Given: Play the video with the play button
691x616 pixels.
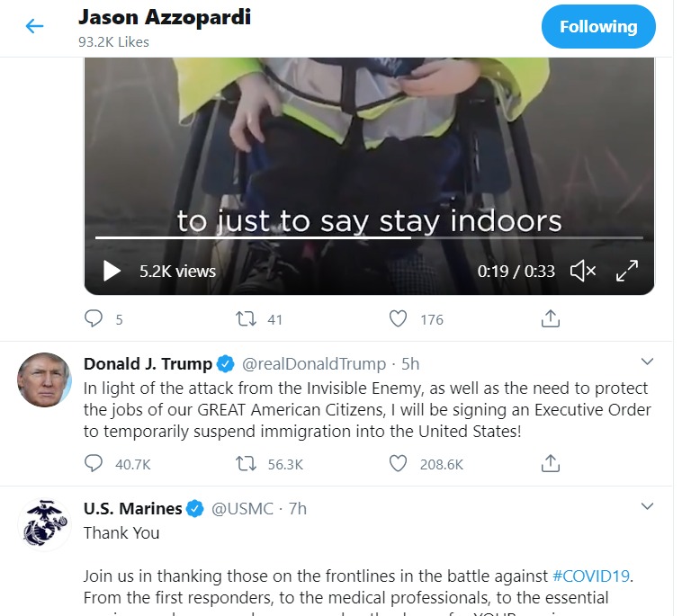Looking at the screenshot, I should (112, 271).
